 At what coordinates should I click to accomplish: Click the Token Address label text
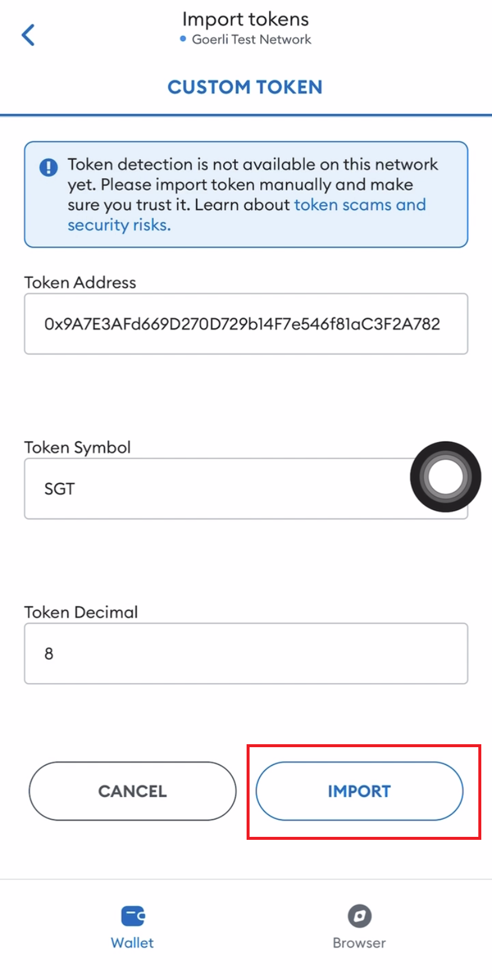coord(80,283)
